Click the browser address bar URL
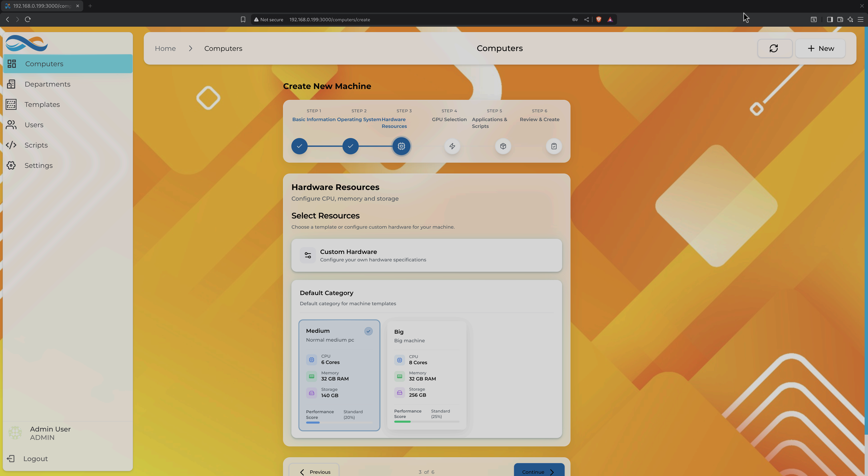The image size is (868, 476). pyautogui.click(x=329, y=19)
